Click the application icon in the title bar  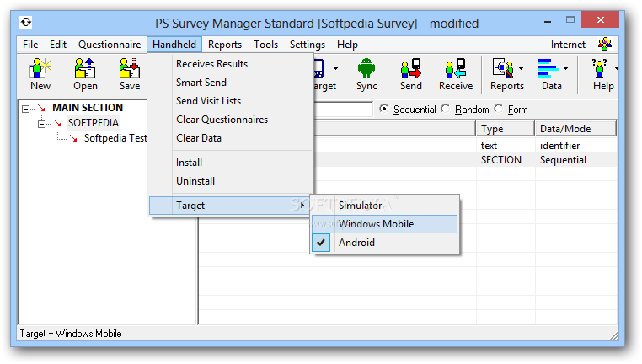pyautogui.click(x=26, y=22)
